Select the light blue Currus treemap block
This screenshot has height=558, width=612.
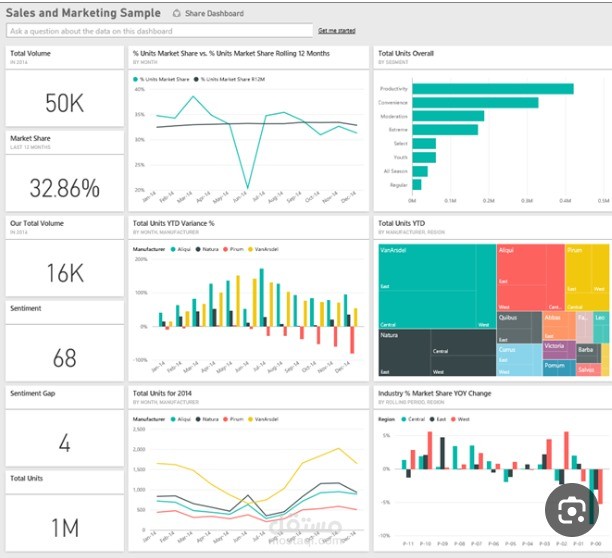tap(519, 360)
